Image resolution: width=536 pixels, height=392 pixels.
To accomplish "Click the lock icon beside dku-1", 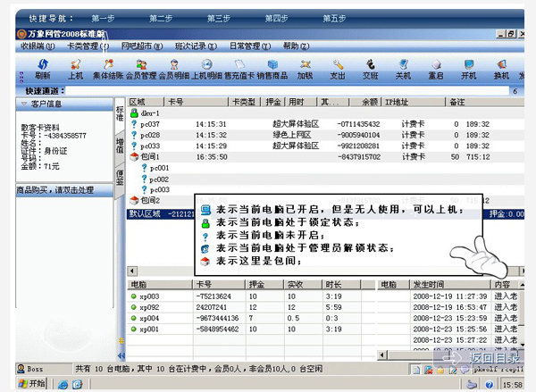I will (134, 113).
